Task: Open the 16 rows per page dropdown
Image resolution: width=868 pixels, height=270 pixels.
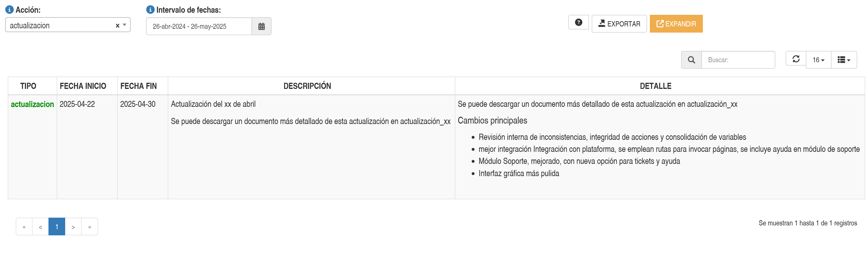Action: point(818,60)
